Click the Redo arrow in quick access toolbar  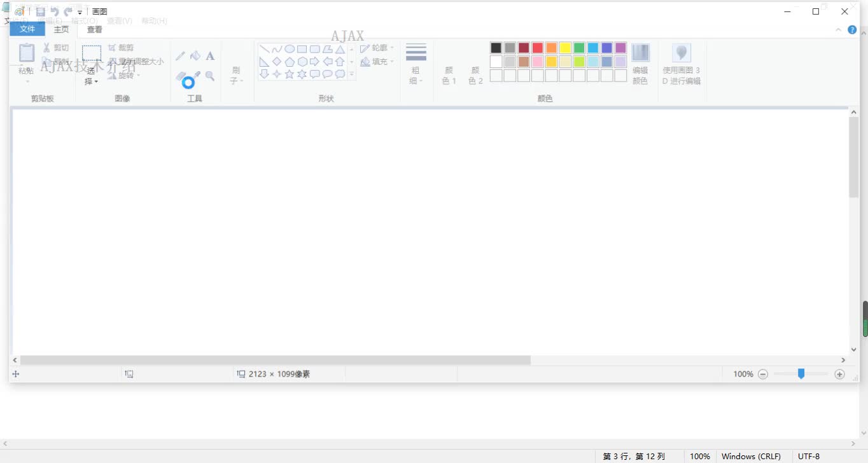click(x=67, y=11)
